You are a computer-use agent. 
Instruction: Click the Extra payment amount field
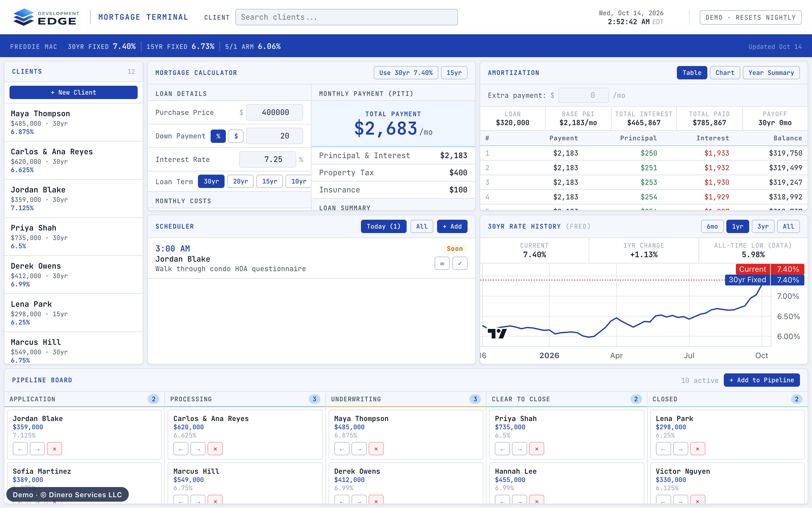583,96
